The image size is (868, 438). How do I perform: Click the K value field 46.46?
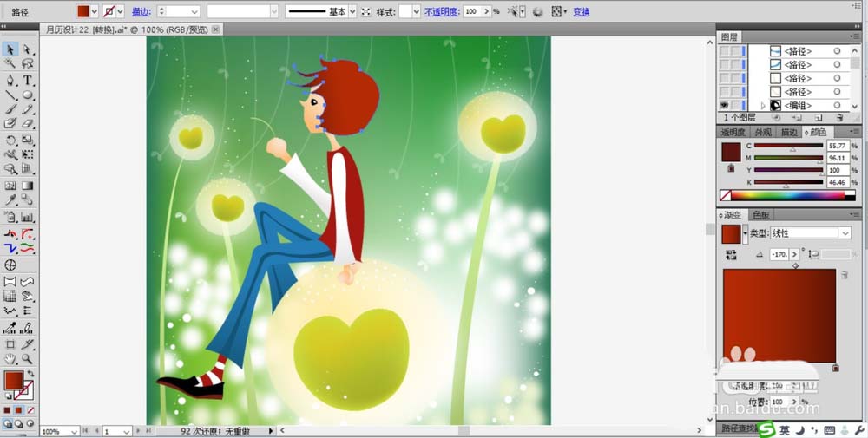[x=838, y=182]
